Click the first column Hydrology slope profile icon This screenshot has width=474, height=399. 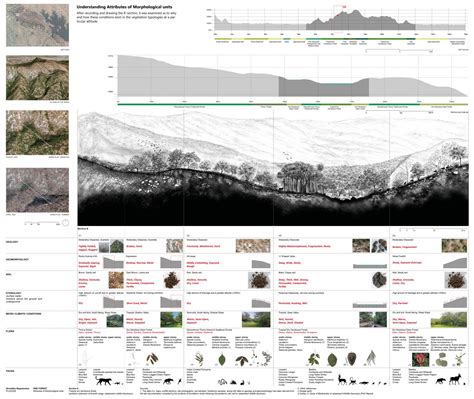tap(113, 302)
